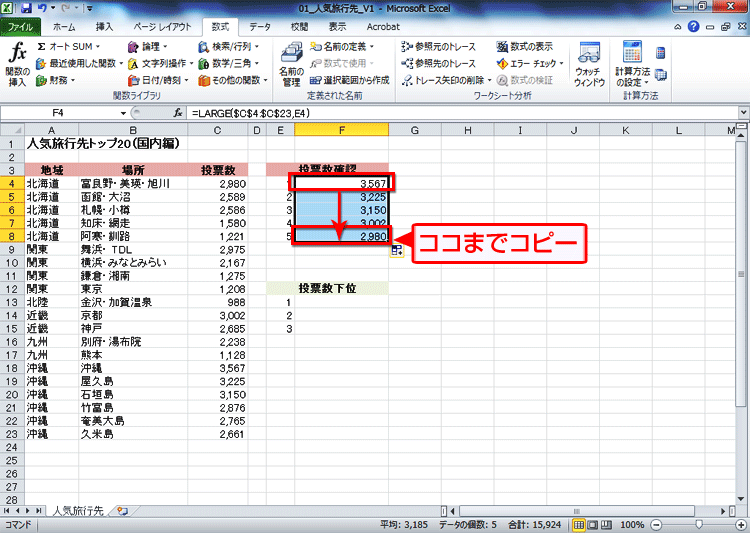750x533 pixels.
Task: Click the Calculate Sheet icon
Action: 661,75
